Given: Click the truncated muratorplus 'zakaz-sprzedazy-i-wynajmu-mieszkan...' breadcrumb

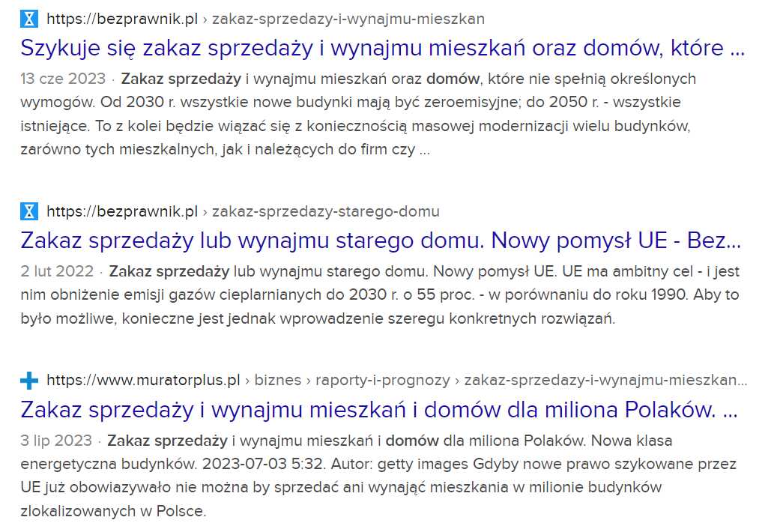Looking at the screenshot, I should pyautogui.click(x=605, y=380).
